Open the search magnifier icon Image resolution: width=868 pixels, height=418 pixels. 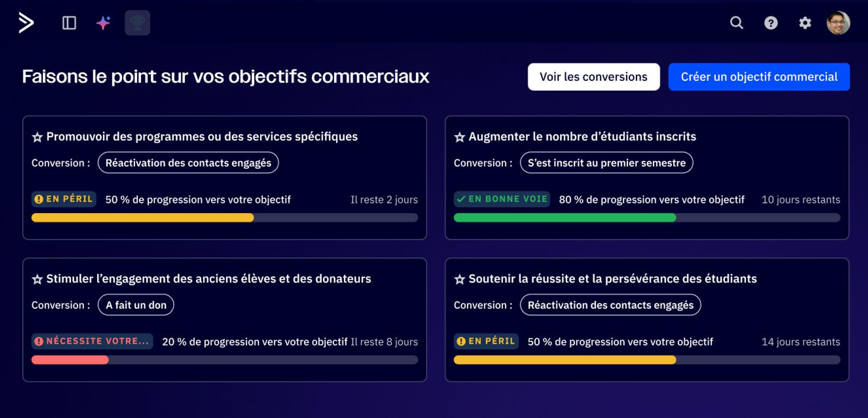tap(736, 23)
